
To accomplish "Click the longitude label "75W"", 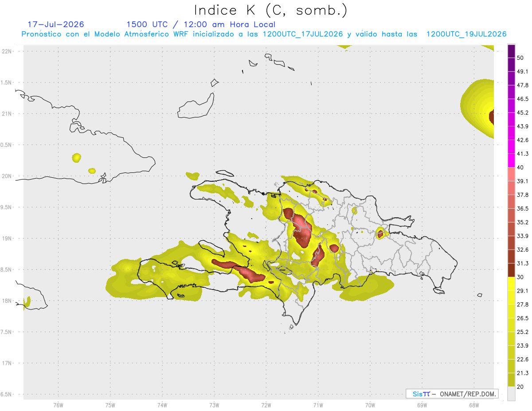I will 110,405.
